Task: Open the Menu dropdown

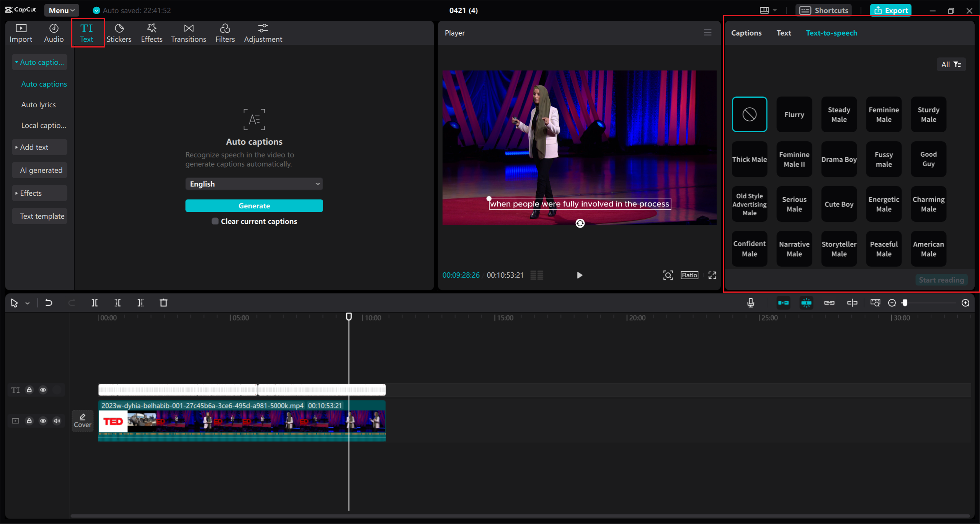Action: [x=61, y=10]
